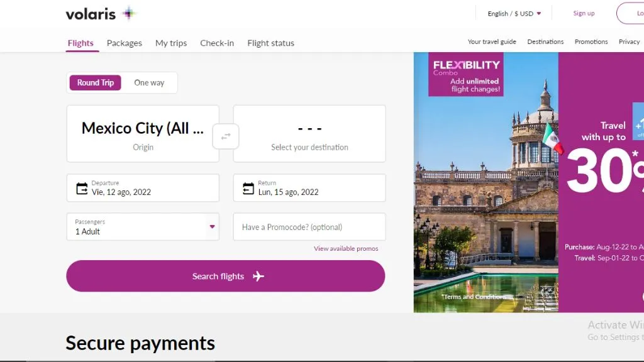Click the airplane icon on Search flights
Image resolution: width=644 pixels, height=362 pixels.
(258, 277)
